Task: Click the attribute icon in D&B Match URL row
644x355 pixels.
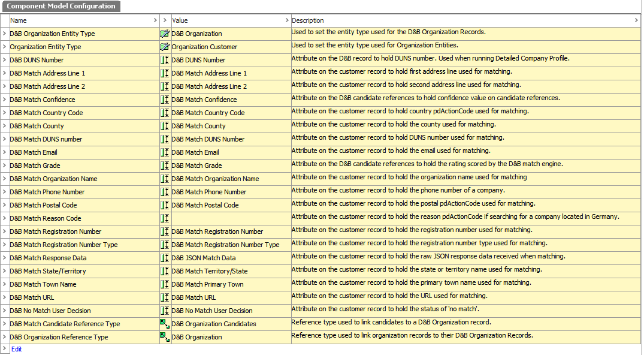Action: coord(165,297)
